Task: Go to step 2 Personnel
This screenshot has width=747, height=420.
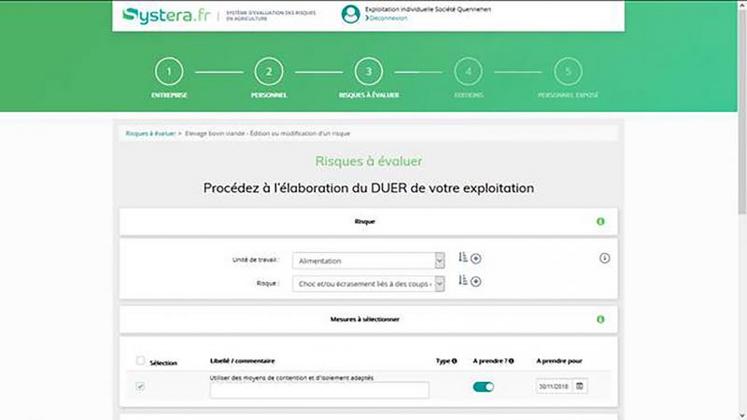Action: pyautogui.click(x=269, y=72)
